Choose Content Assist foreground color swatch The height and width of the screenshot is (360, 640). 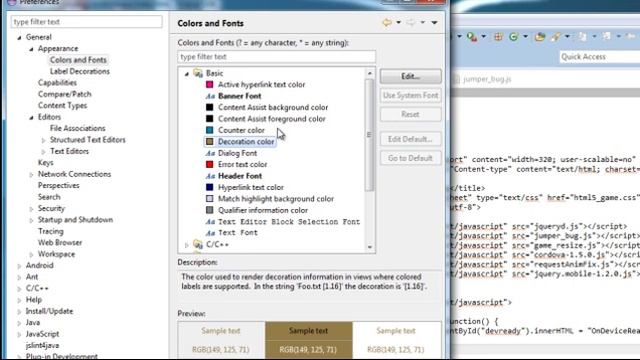(x=209, y=119)
